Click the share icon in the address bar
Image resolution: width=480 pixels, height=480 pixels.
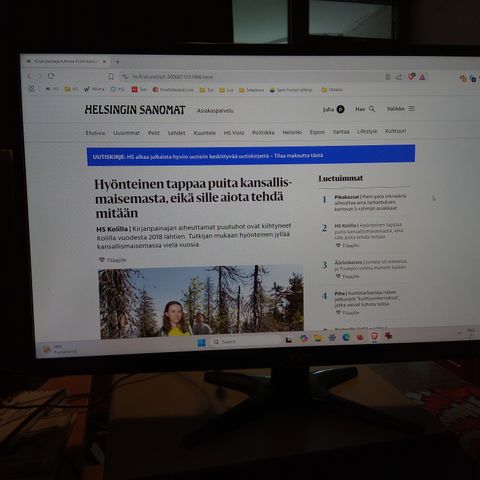coord(399,77)
